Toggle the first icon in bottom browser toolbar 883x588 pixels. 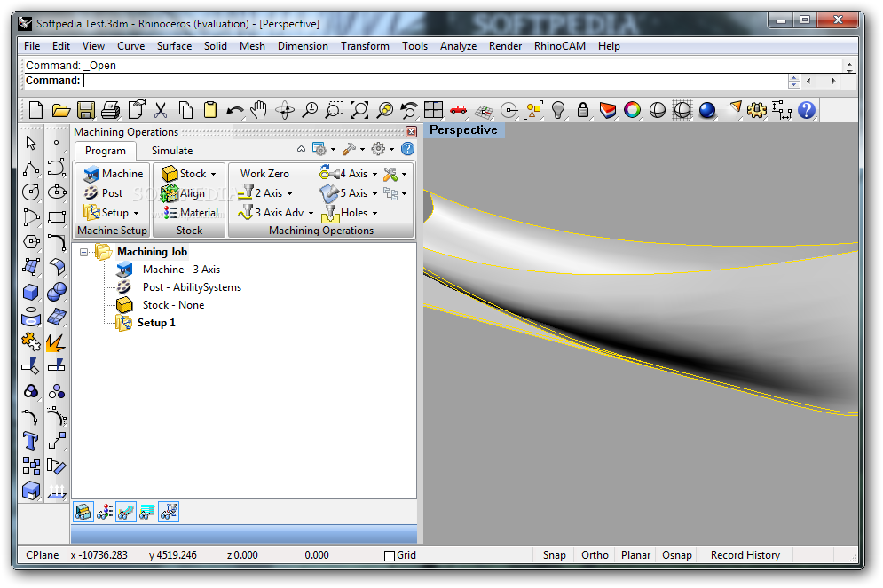coord(83,512)
